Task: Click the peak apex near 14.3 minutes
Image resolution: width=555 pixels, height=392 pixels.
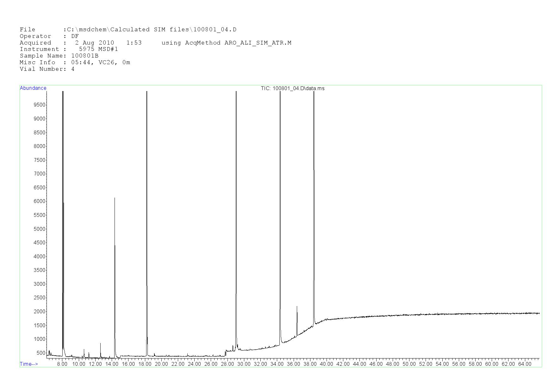Action: [x=115, y=198]
